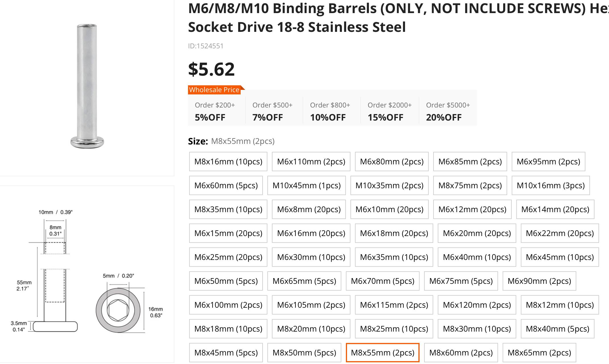The image size is (609, 364).
Task: Select M10x16mm (3pcs) size
Action: click(550, 185)
